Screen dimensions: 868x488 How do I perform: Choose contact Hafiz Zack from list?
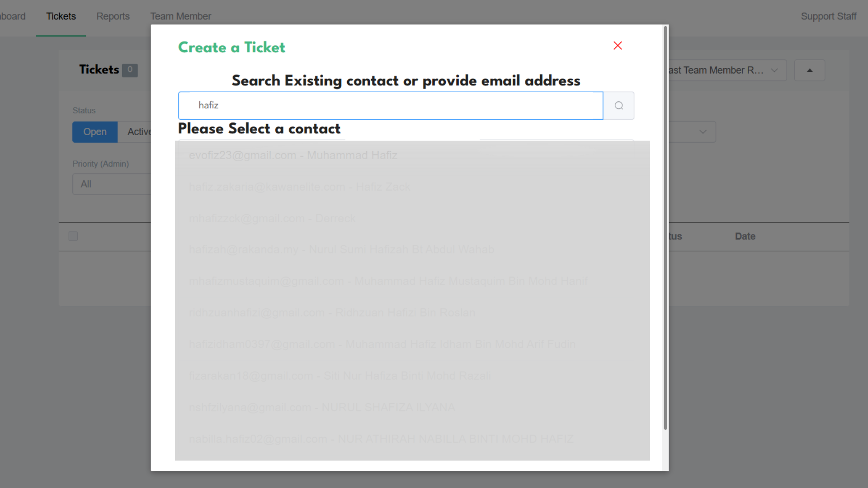tap(299, 187)
